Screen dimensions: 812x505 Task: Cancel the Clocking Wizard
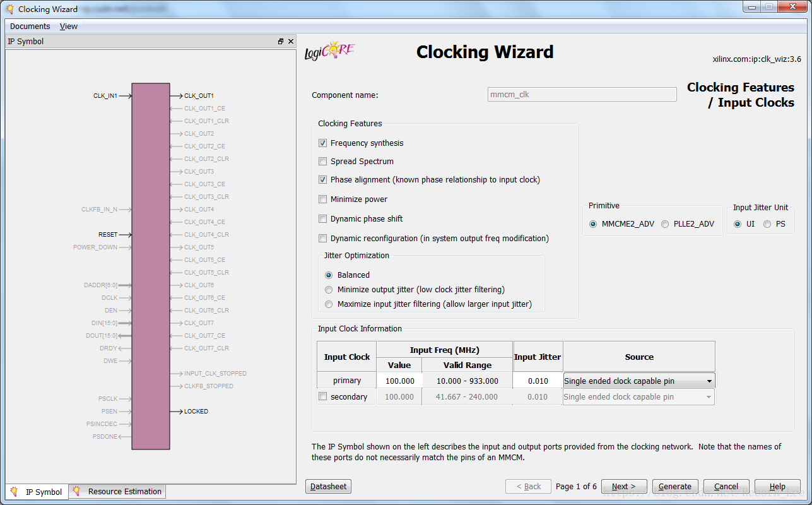726,487
